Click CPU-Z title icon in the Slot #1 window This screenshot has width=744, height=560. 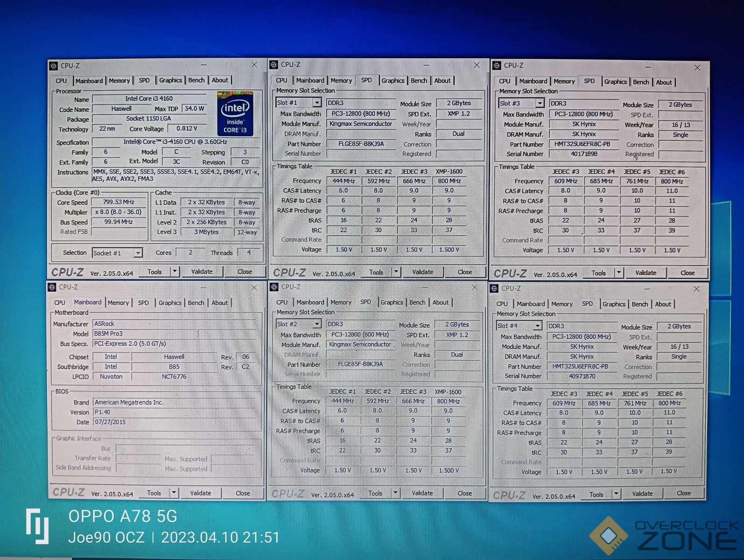point(274,65)
